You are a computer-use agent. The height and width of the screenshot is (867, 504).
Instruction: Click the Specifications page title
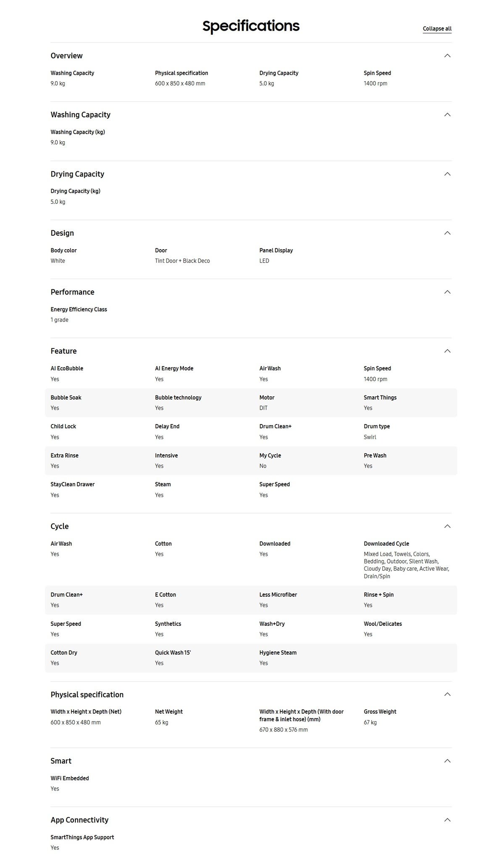click(x=251, y=26)
